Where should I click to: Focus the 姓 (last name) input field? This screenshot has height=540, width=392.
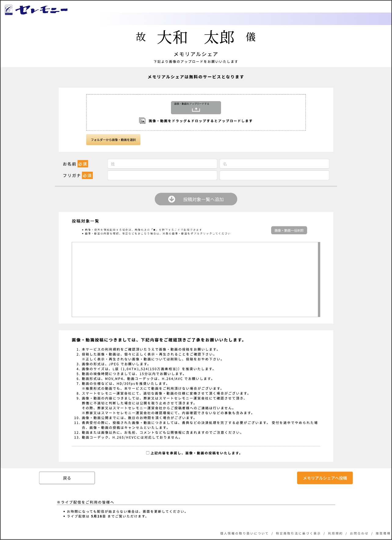click(x=162, y=164)
